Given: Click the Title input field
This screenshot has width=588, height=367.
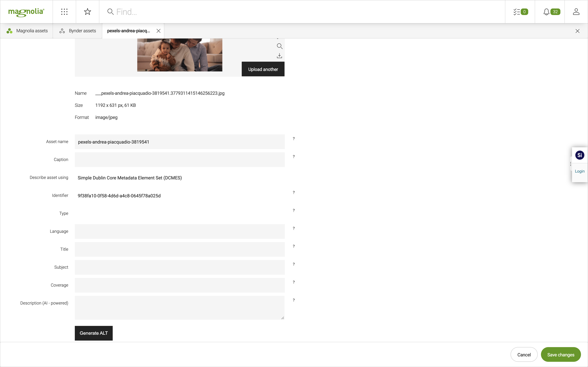Looking at the screenshot, I should pos(180,249).
